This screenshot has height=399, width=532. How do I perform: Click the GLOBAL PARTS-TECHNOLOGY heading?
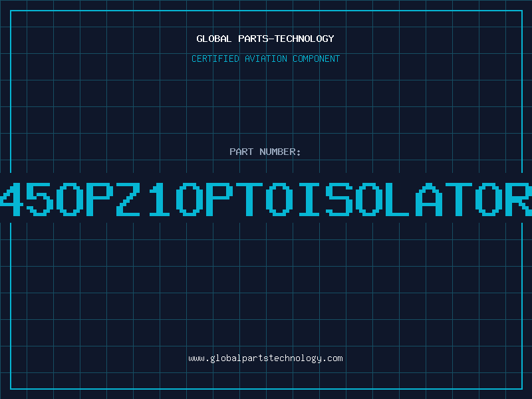[265, 39]
